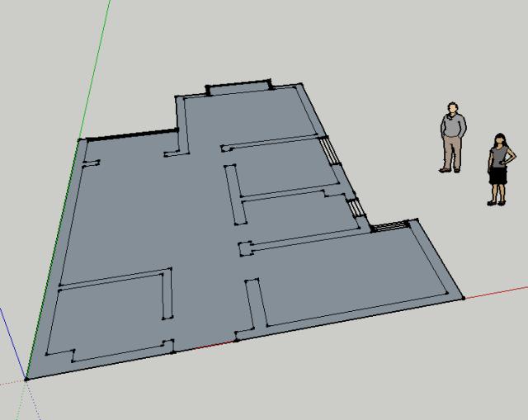Select the window on the topmost wall
The height and width of the screenshot is (420, 528).
click(x=238, y=85)
